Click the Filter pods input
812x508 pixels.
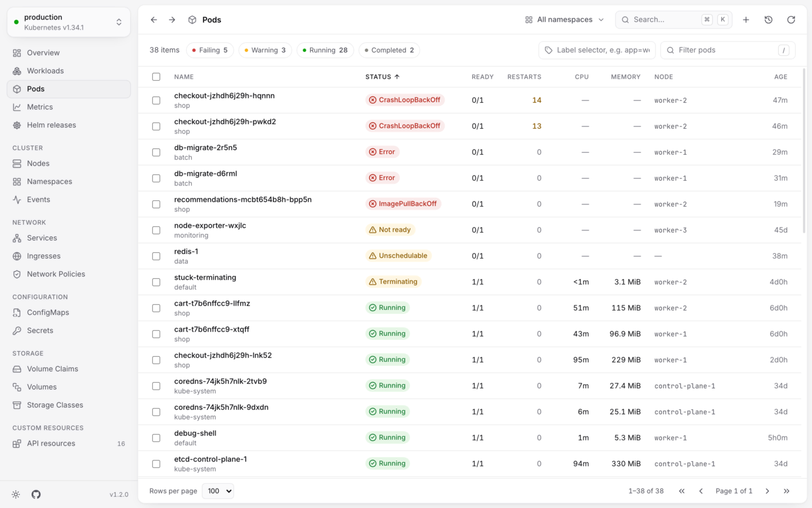[x=728, y=50]
